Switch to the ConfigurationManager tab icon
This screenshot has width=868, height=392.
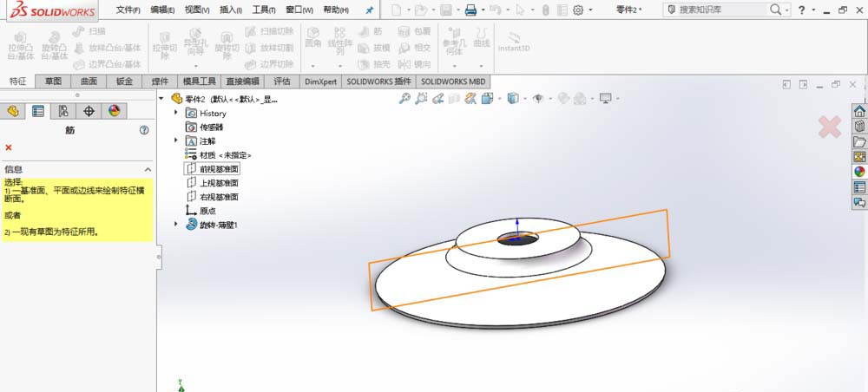point(63,111)
